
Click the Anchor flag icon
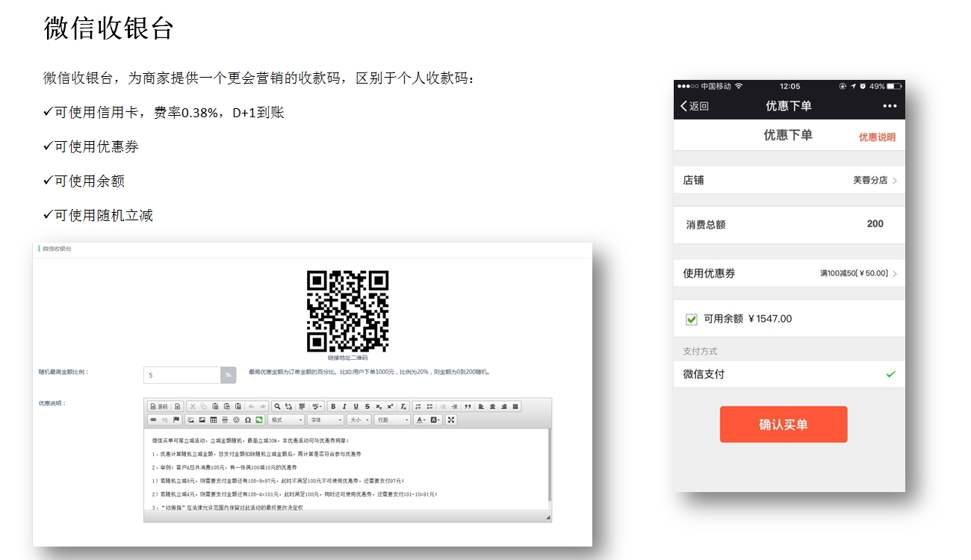176,420
